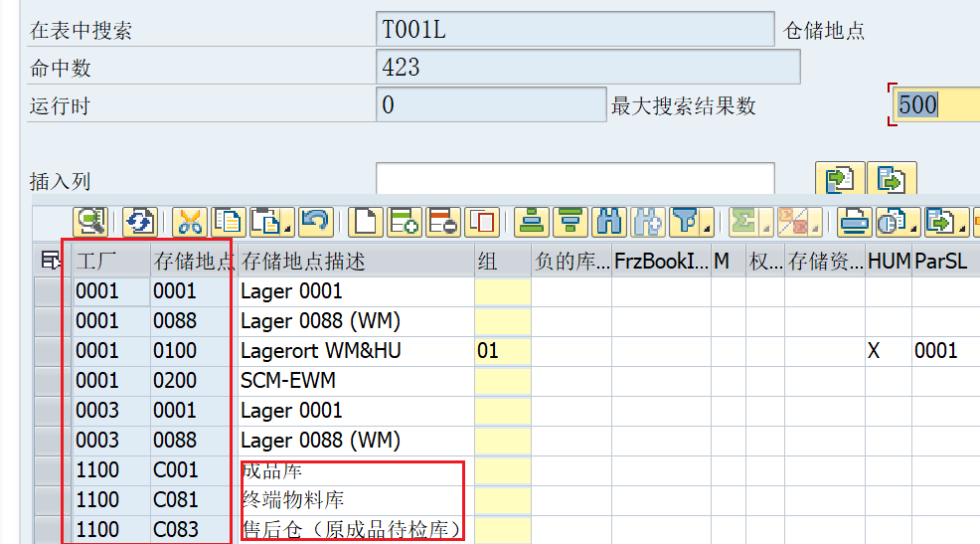Click the Insert row icon with green plus
Image resolution: width=980 pixels, height=544 pixels.
(x=404, y=222)
